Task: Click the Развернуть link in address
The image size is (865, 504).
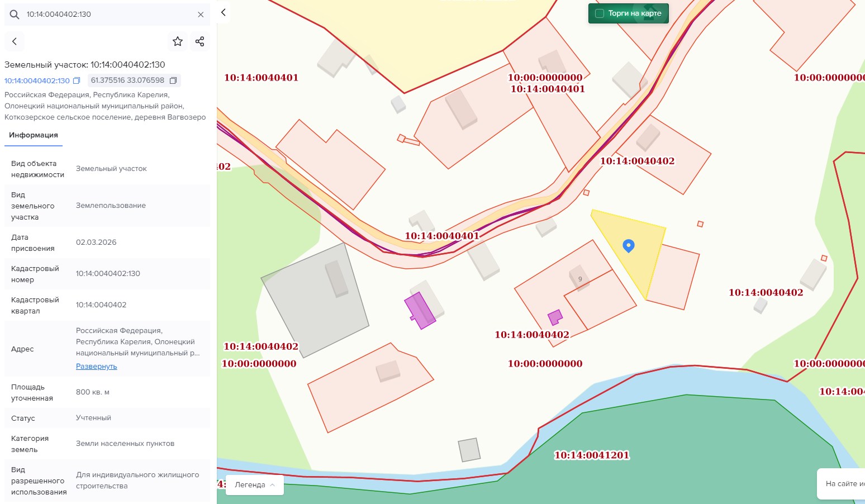Action: point(97,367)
